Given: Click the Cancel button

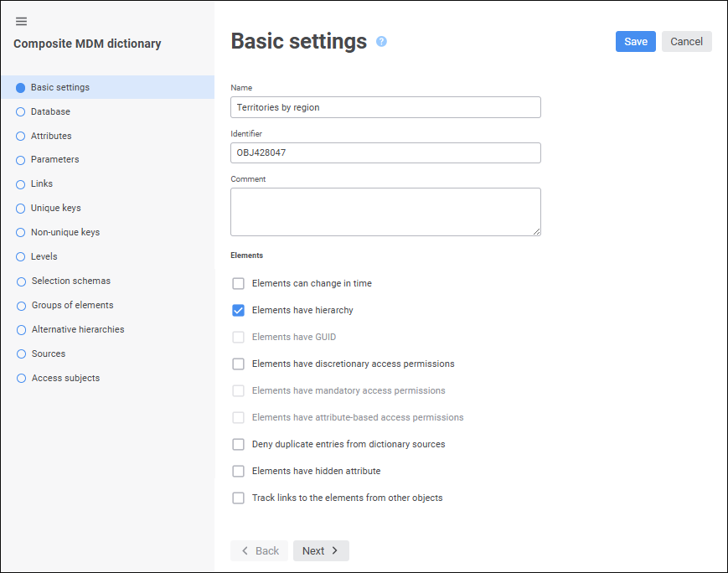Looking at the screenshot, I should 686,42.
